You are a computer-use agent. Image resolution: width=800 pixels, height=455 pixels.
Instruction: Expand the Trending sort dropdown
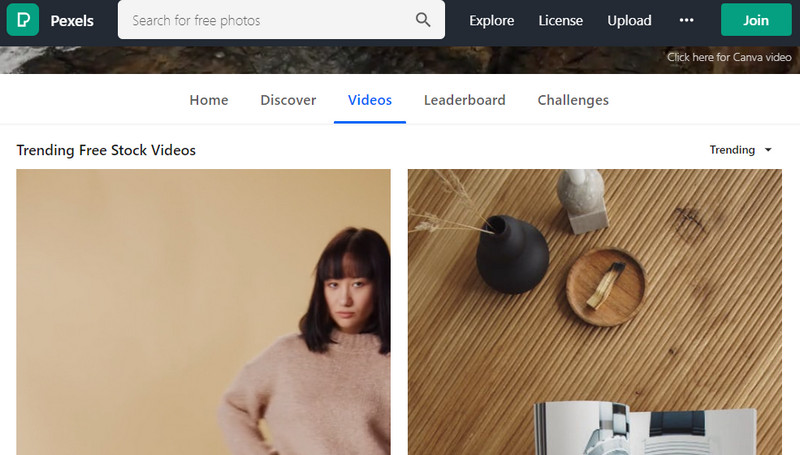[x=740, y=150]
